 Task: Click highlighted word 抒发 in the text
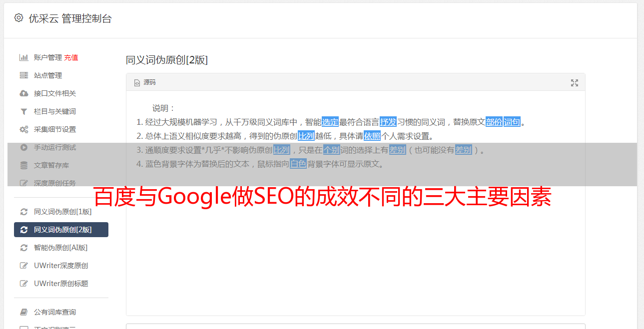pos(388,122)
